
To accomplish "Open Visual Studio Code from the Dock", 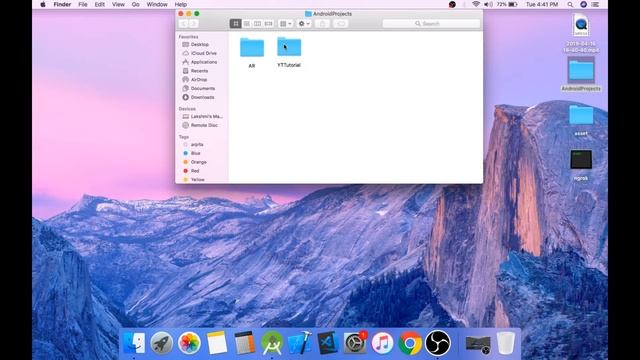I will click(x=327, y=343).
